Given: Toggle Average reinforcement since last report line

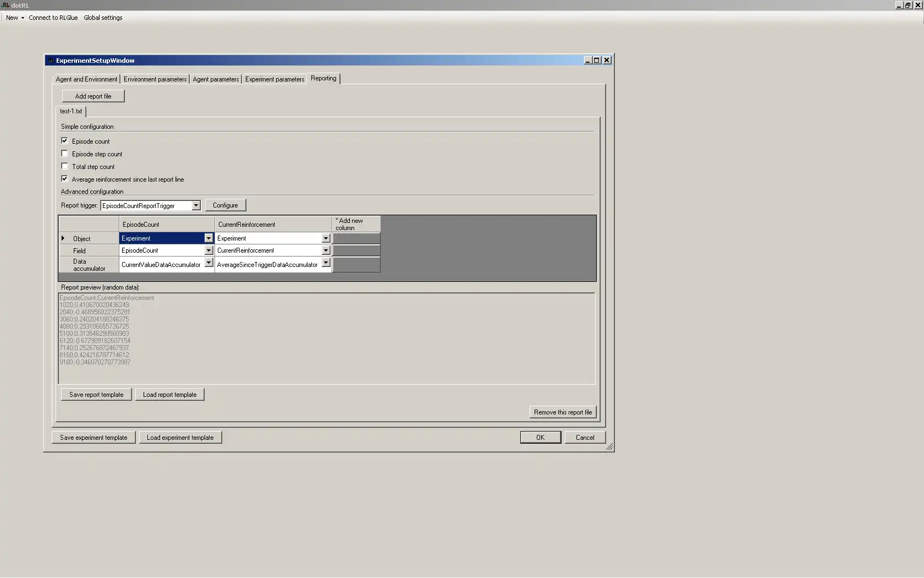Looking at the screenshot, I should point(65,179).
